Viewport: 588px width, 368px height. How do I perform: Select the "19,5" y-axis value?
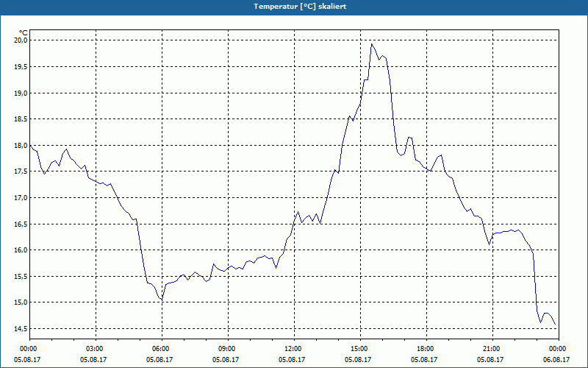click(21, 66)
